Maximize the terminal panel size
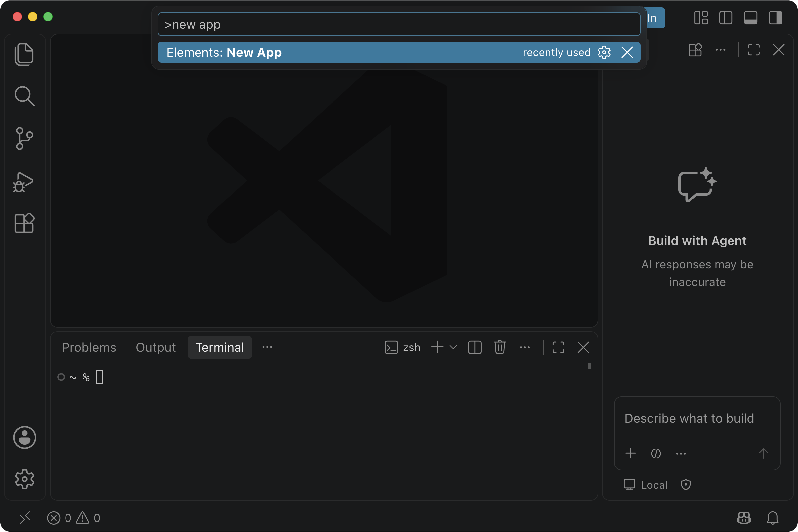Screen dimensions: 798x532 (559, 347)
